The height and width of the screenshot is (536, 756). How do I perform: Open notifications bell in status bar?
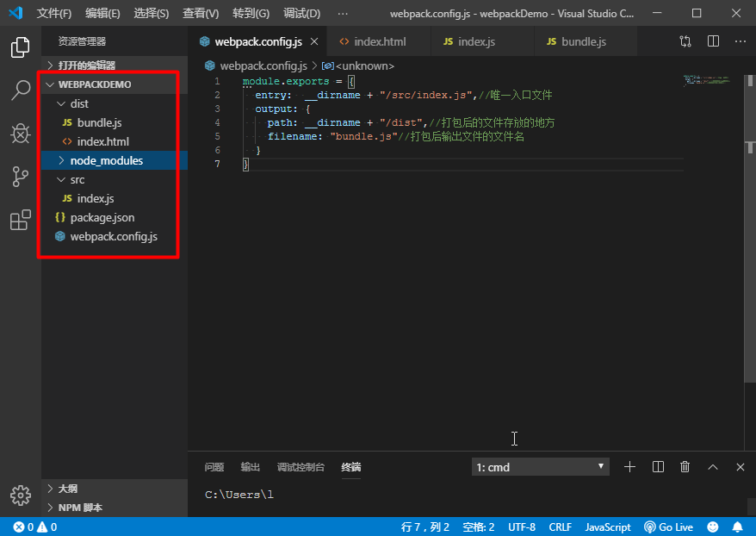738,527
